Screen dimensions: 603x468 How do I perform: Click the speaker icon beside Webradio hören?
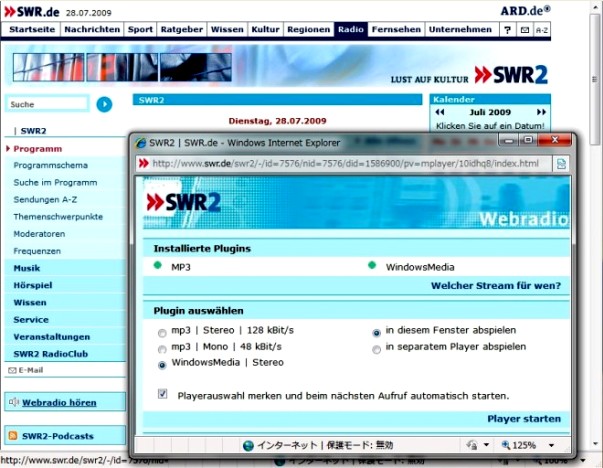(13, 402)
